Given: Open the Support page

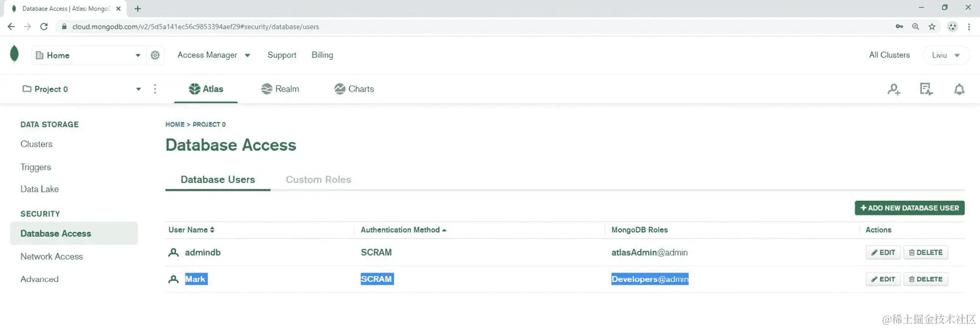Looking at the screenshot, I should click(282, 55).
